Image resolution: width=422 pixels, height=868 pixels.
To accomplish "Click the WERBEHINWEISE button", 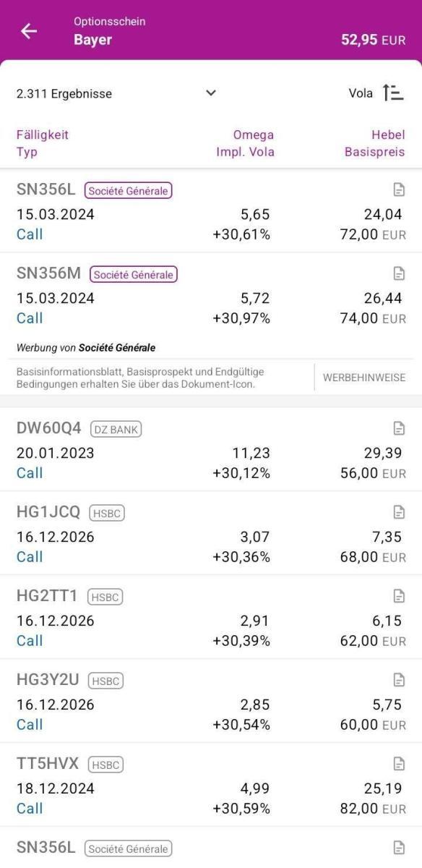I will pos(365,377).
